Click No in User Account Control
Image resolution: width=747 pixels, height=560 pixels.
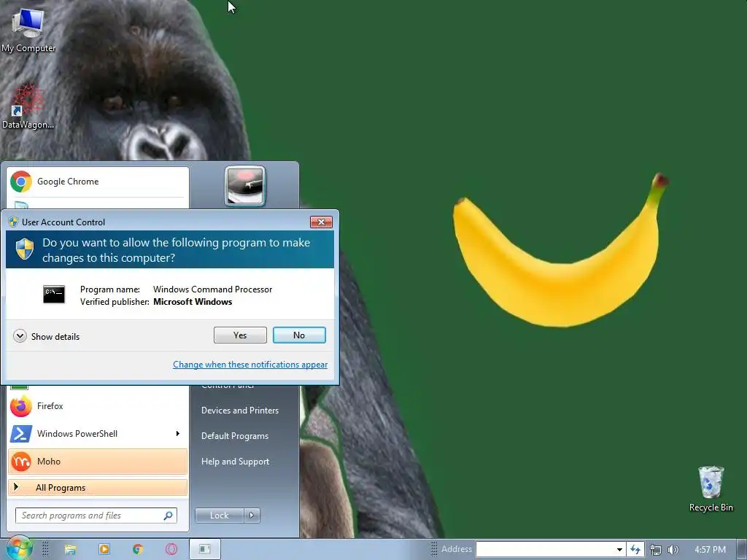[x=299, y=335]
